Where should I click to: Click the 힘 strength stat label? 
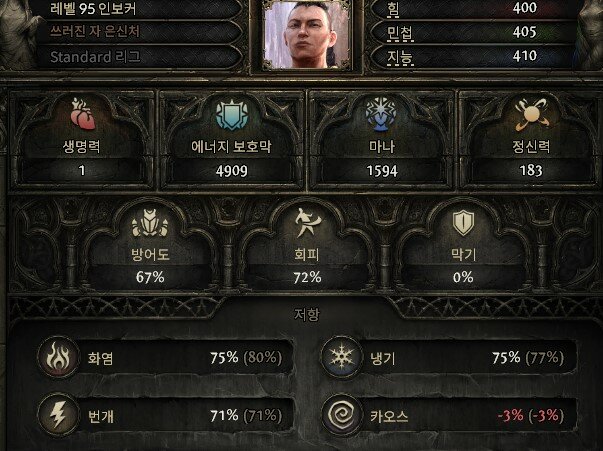coord(392,8)
